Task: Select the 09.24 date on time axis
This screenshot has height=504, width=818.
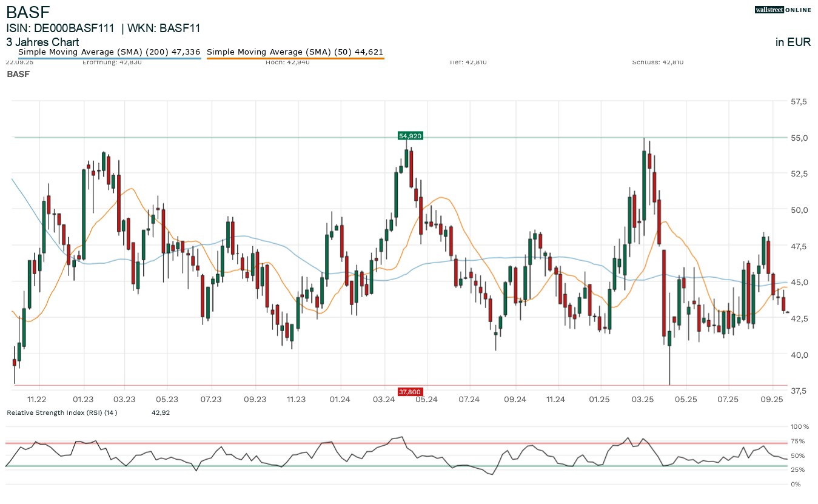Action: 514,399
